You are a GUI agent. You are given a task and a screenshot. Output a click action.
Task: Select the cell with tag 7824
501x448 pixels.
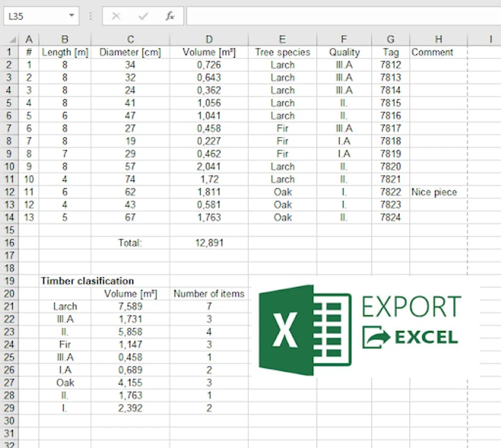point(390,218)
